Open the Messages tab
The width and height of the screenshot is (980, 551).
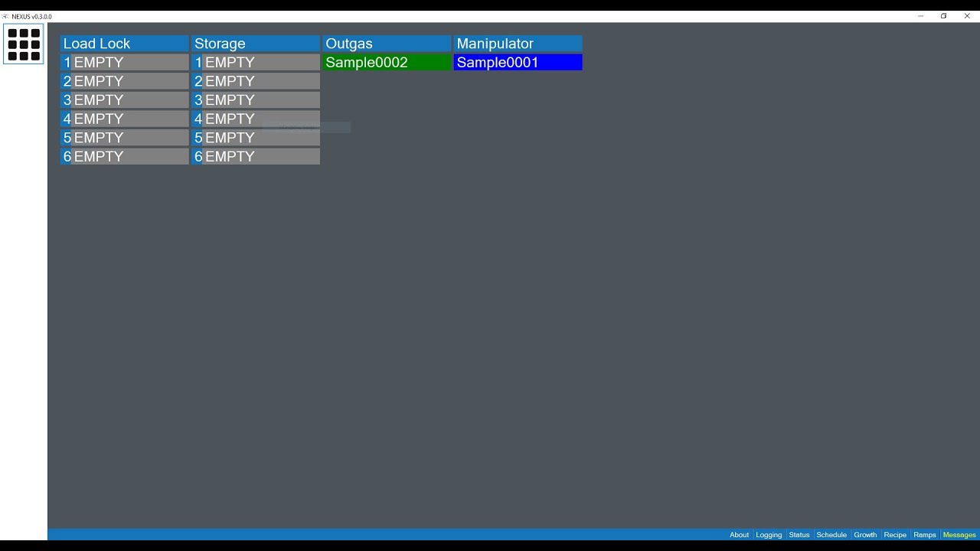[x=959, y=535]
